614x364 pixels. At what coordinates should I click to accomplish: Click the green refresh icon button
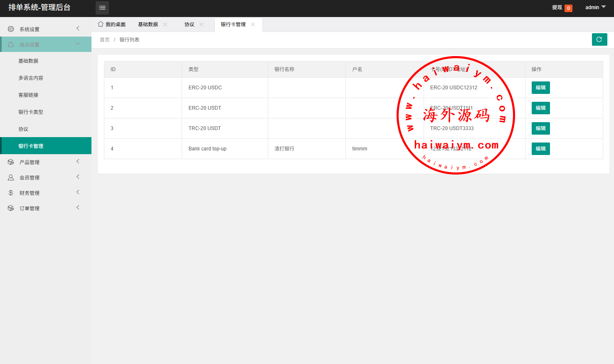[599, 39]
